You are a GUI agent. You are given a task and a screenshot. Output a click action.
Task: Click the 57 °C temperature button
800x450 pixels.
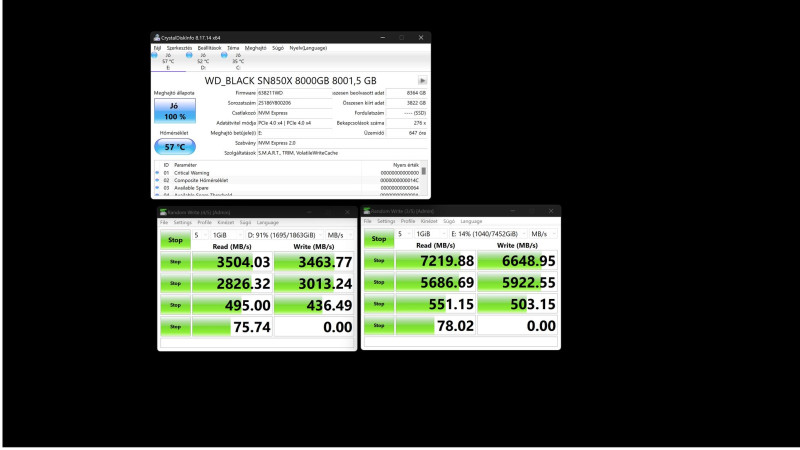point(174,147)
